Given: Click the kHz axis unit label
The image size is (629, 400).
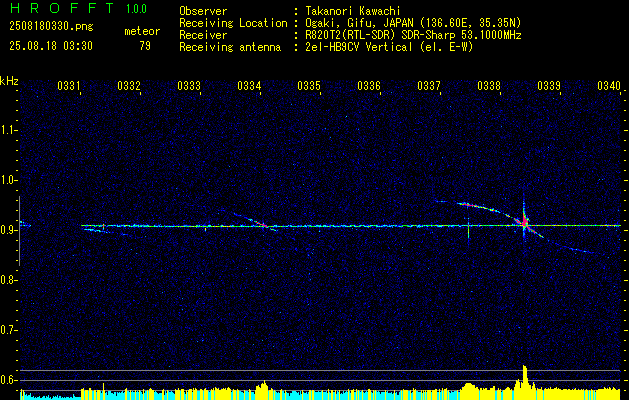Looking at the screenshot, I should (x=9, y=81).
